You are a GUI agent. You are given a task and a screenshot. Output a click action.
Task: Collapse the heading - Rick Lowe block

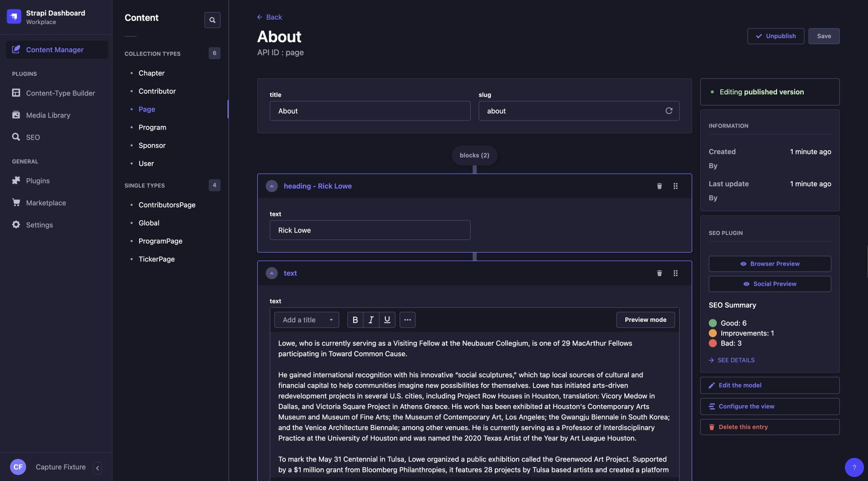(x=272, y=186)
